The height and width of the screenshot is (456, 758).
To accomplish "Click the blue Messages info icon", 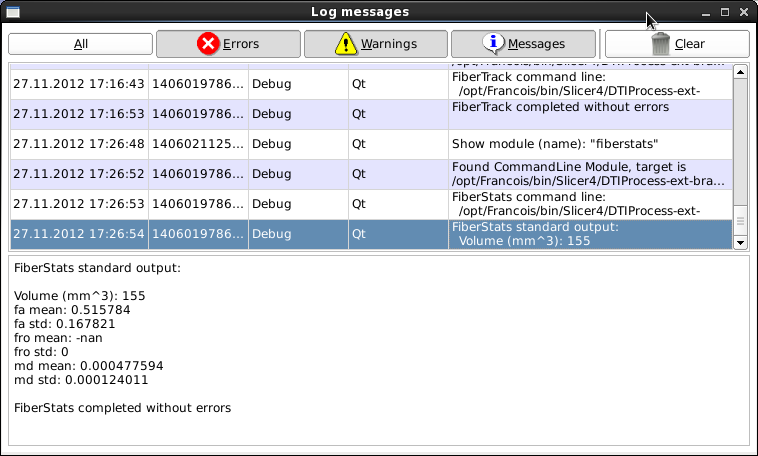I will click(493, 44).
